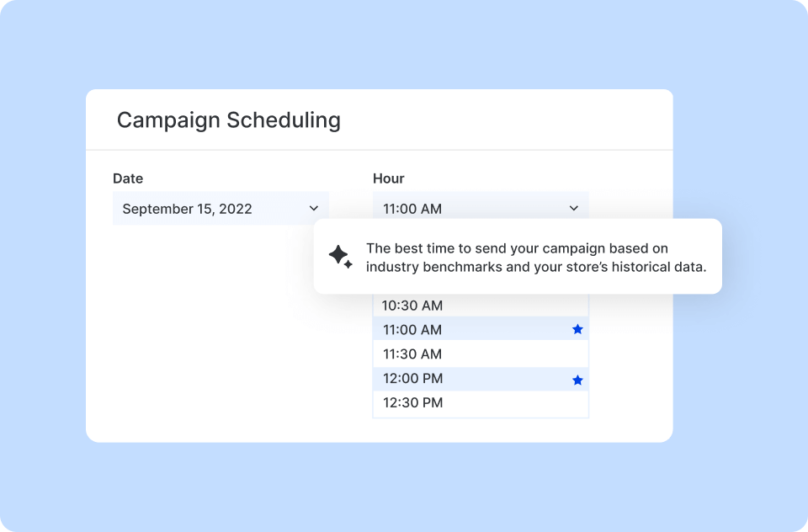Click the Campaign Scheduling heading

(x=229, y=120)
